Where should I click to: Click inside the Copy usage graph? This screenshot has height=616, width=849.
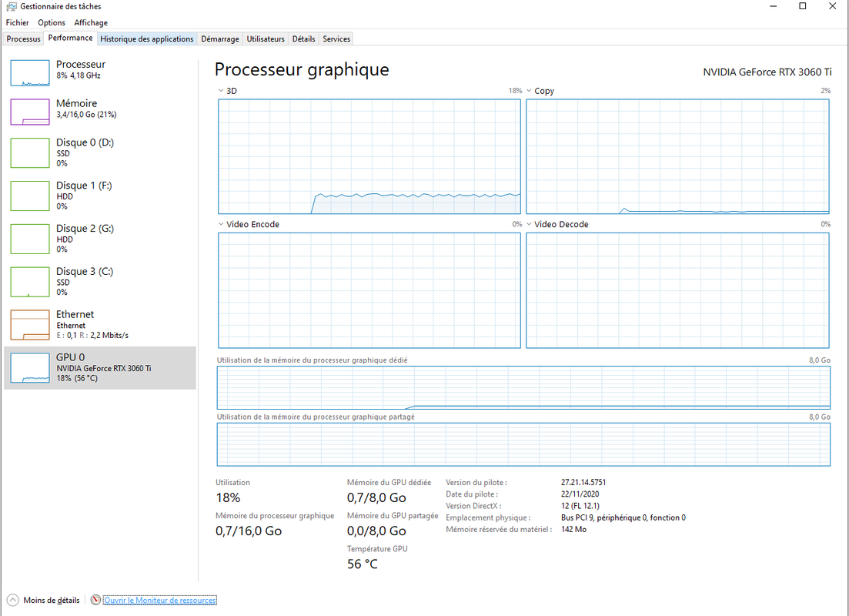click(x=677, y=156)
